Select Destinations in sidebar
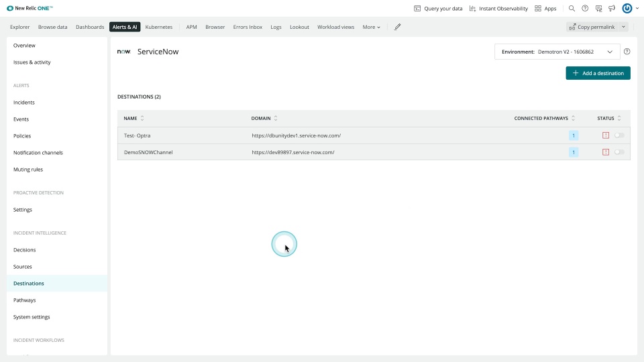 [57, 283]
